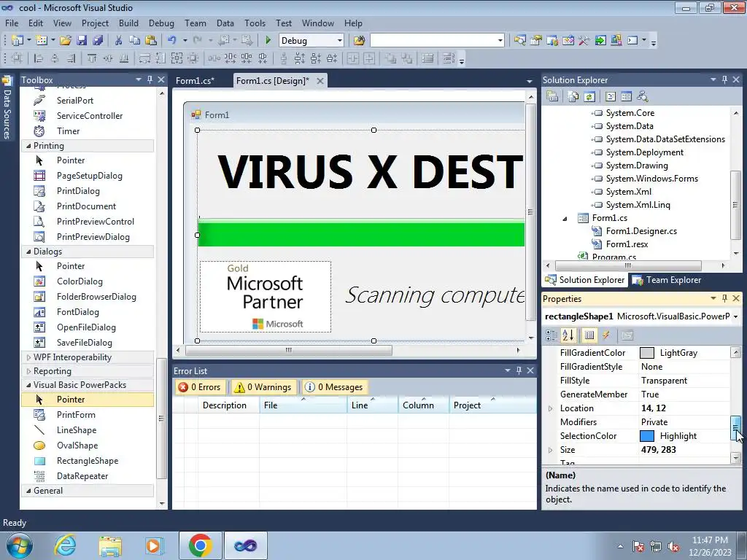Collapse the Form1.cs tree node
This screenshot has height=560, width=747.
pos(565,218)
